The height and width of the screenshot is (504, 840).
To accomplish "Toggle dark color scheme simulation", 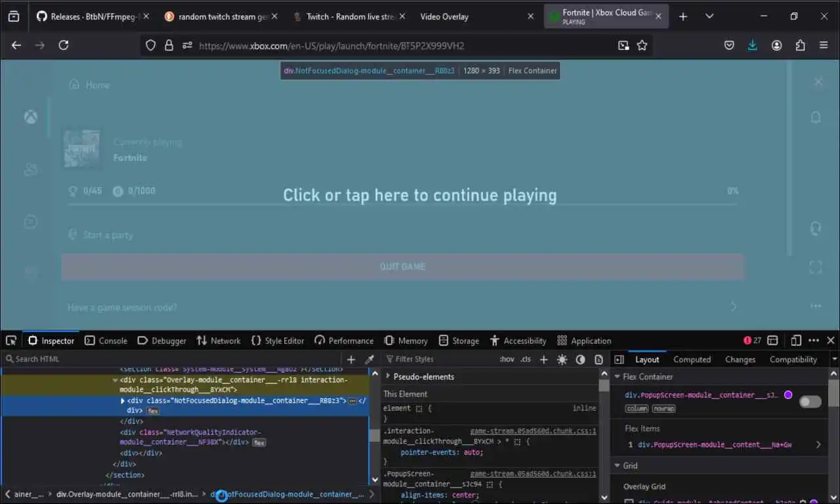I will pos(581,359).
